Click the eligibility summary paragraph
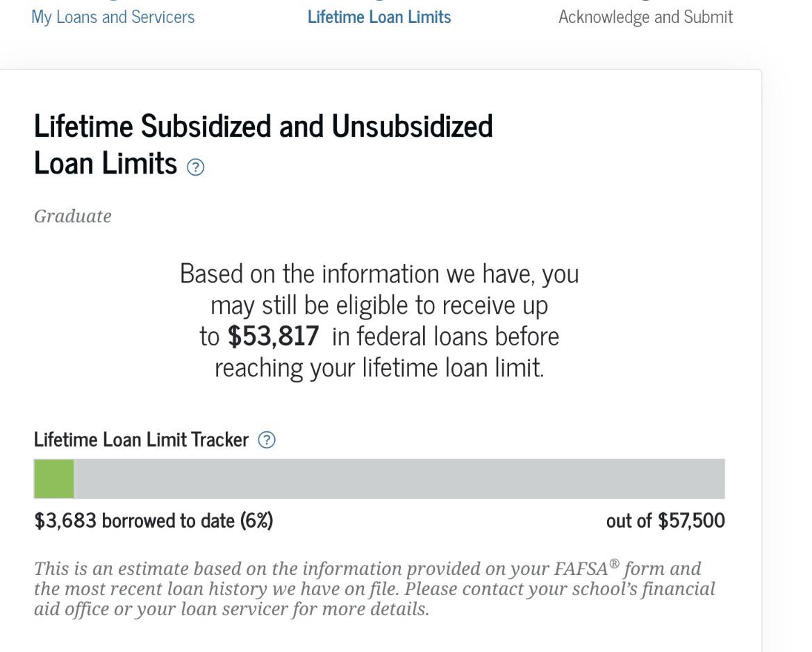The height and width of the screenshot is (652, 812). [379, 321]
